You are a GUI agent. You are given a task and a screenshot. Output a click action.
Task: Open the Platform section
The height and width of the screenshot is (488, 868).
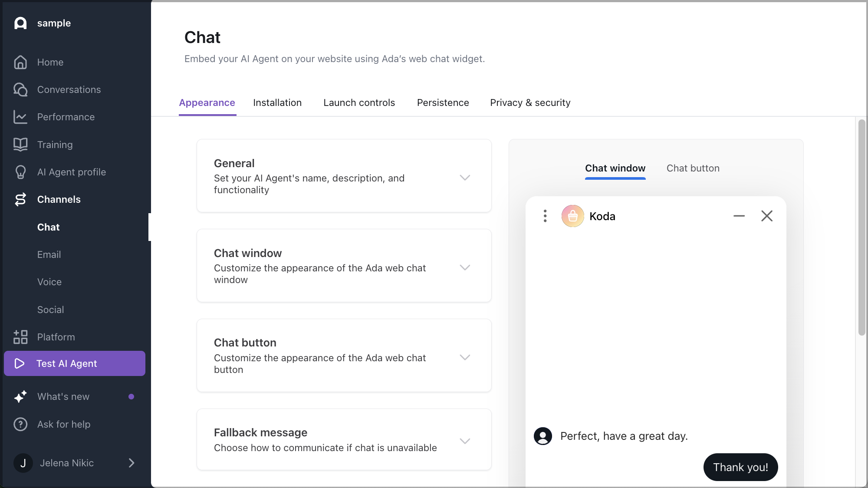56,337
